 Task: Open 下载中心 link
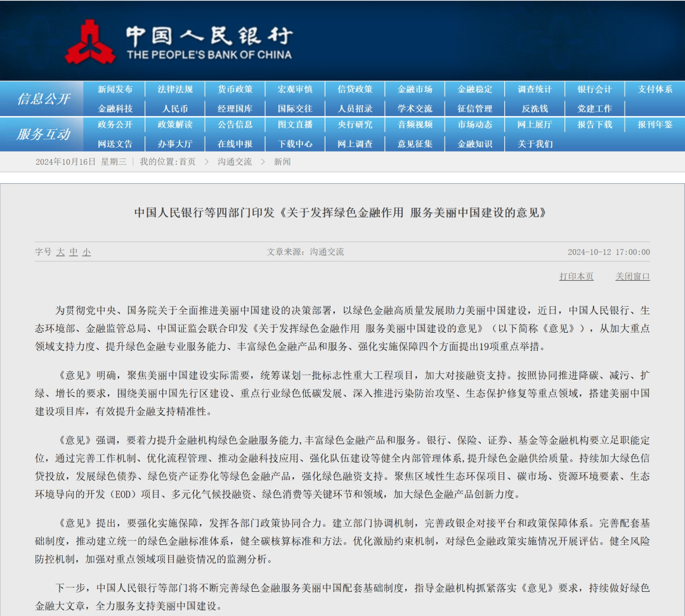tap(295, 144)
